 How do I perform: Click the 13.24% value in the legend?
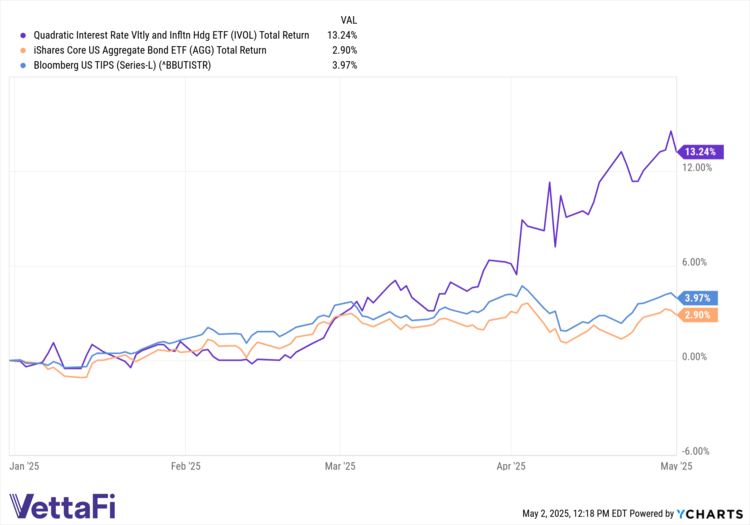(x=342, y=35)
